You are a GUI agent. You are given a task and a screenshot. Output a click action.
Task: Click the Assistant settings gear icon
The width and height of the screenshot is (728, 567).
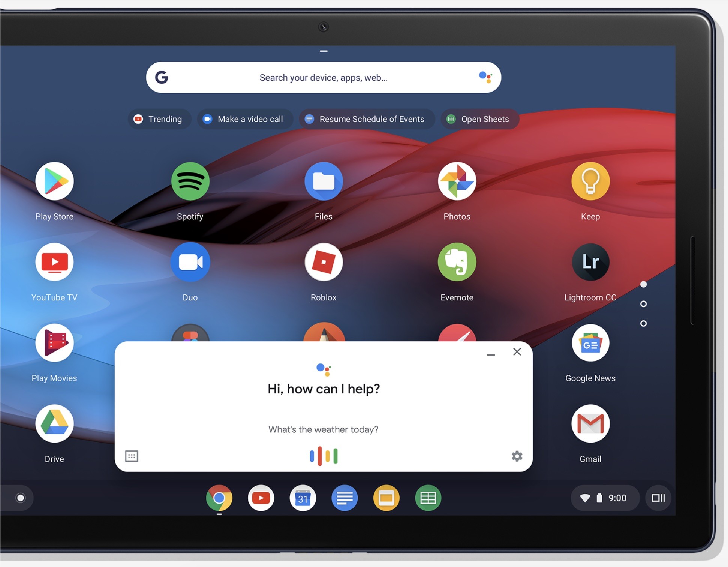[516, 455]
